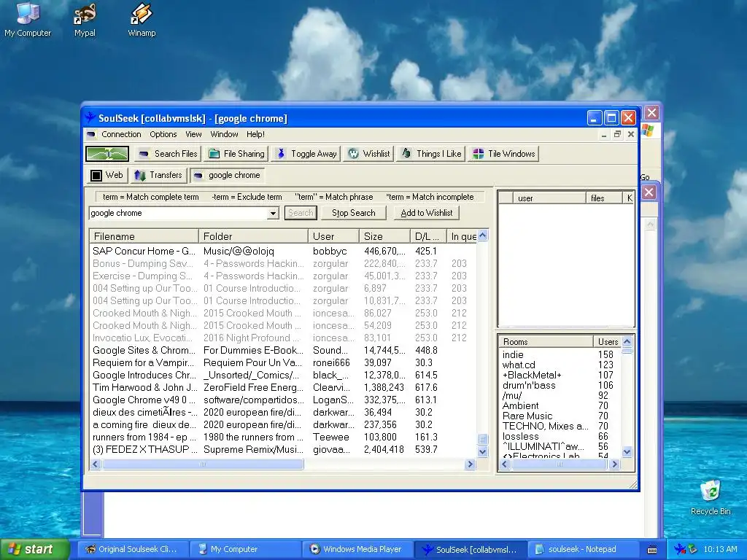Select the Winamp desktop shortcut

[x=142, y=20]
